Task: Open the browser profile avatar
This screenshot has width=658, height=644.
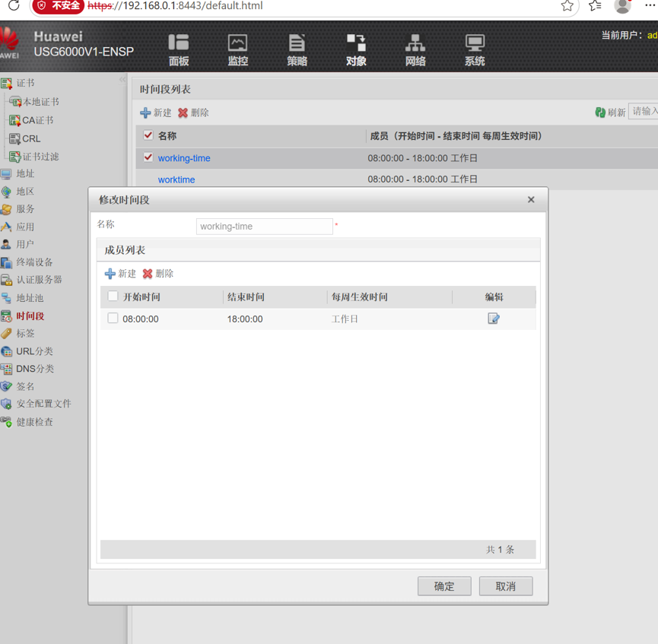Action: point(622,6)
